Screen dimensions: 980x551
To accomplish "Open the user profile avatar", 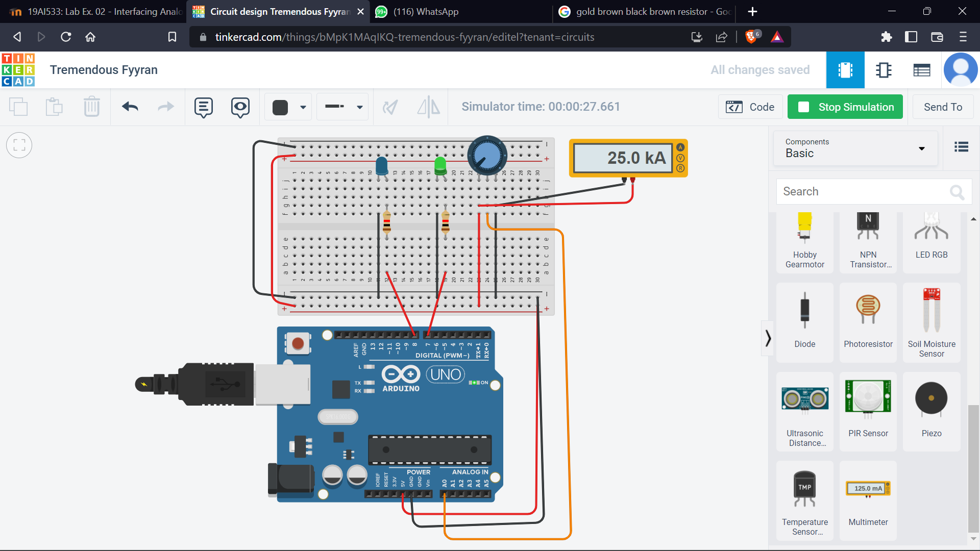I will tap(961, 70).
